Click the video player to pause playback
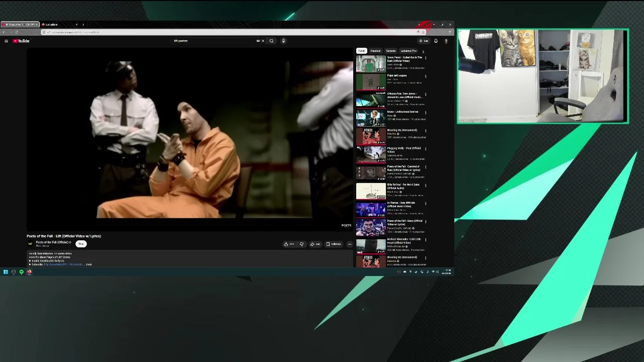This screenshot has width=644, height=362. pyautogui.click(x=190, y=139)
